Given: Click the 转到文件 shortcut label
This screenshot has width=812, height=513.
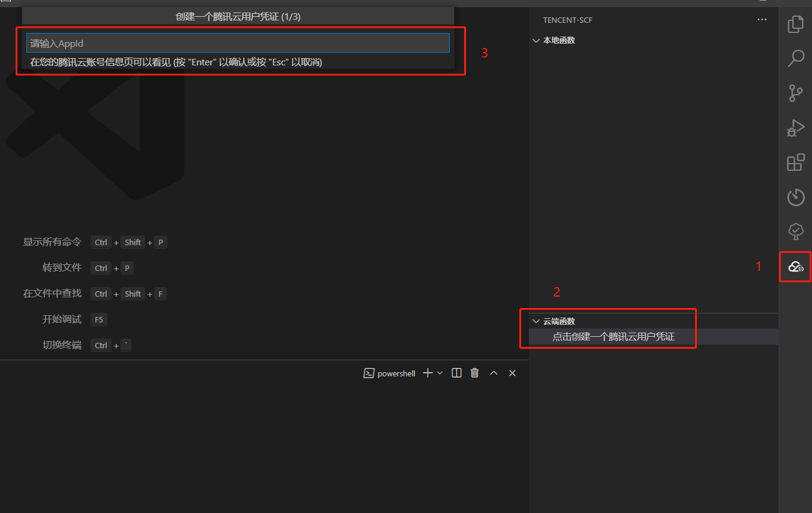Looking at the screenshot, I should 62,268.
